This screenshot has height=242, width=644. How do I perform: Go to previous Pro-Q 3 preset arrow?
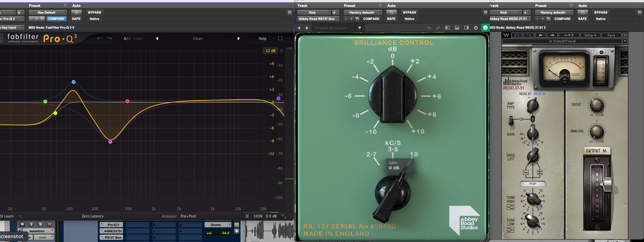coord(157,38)
